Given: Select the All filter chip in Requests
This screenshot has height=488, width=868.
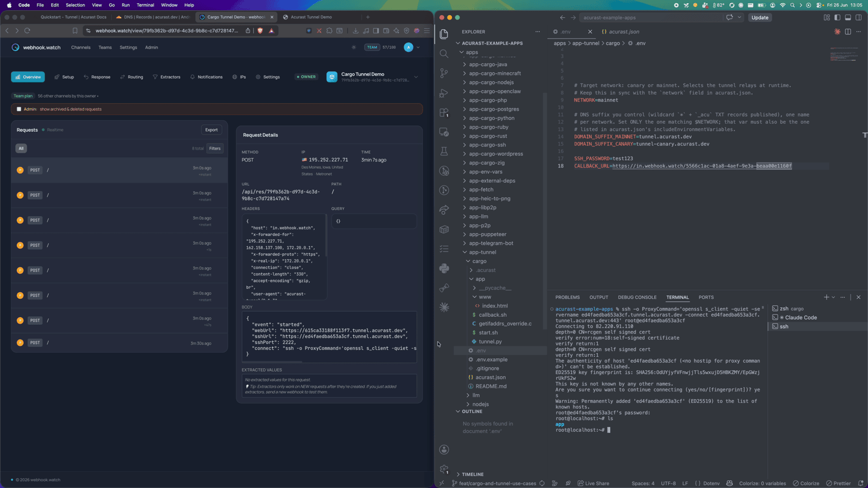Looking at the screenshot, I should point(21,148).
